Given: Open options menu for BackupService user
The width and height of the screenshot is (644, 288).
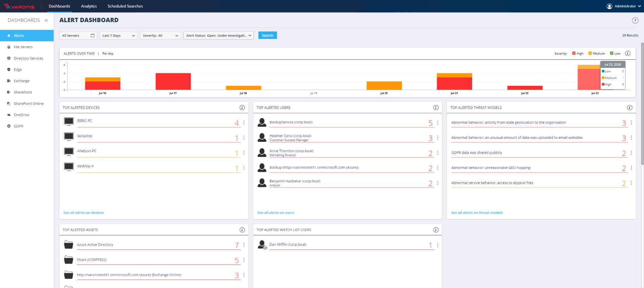Looking at the screenshot, I should (x=438, y=123).
